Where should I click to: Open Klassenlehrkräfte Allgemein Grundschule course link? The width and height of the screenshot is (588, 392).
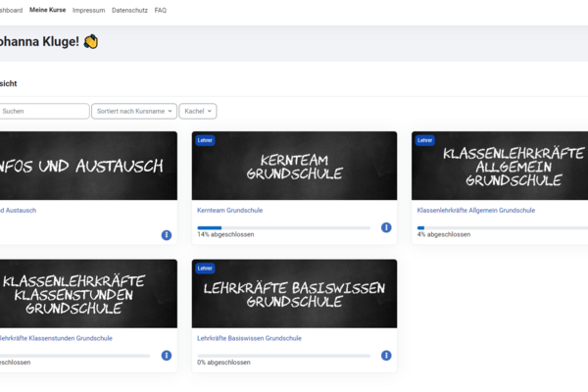point(476,210)
